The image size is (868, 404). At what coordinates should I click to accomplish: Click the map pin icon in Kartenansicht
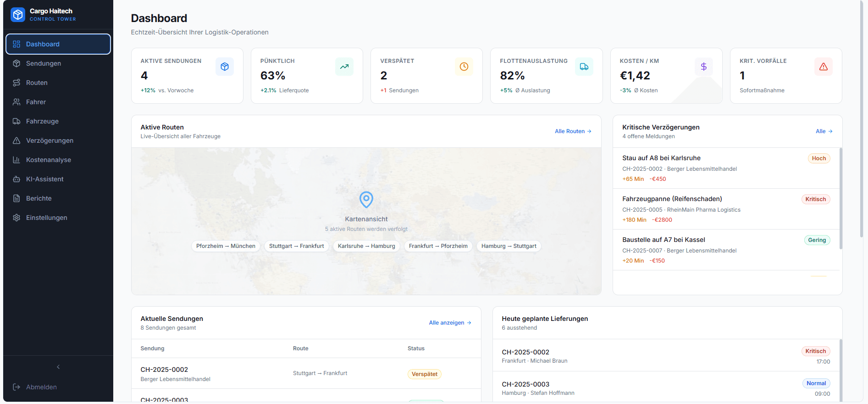coord(366,200)
